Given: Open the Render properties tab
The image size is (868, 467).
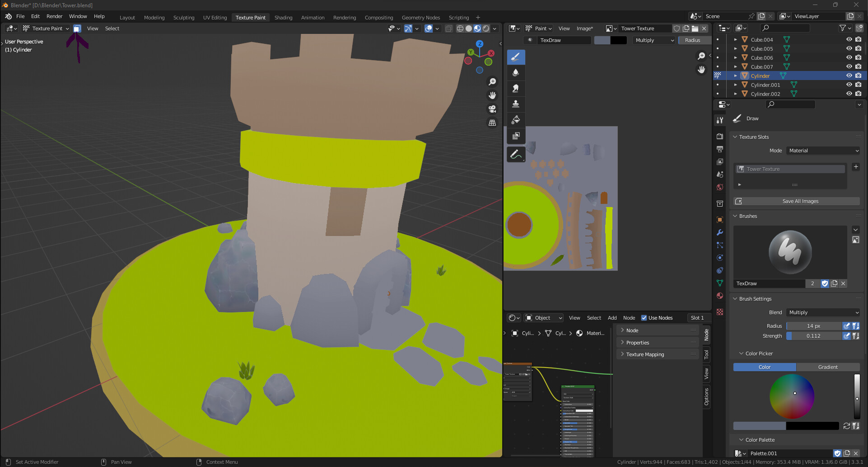Looking at the screenshot, I should click(720, 136).
